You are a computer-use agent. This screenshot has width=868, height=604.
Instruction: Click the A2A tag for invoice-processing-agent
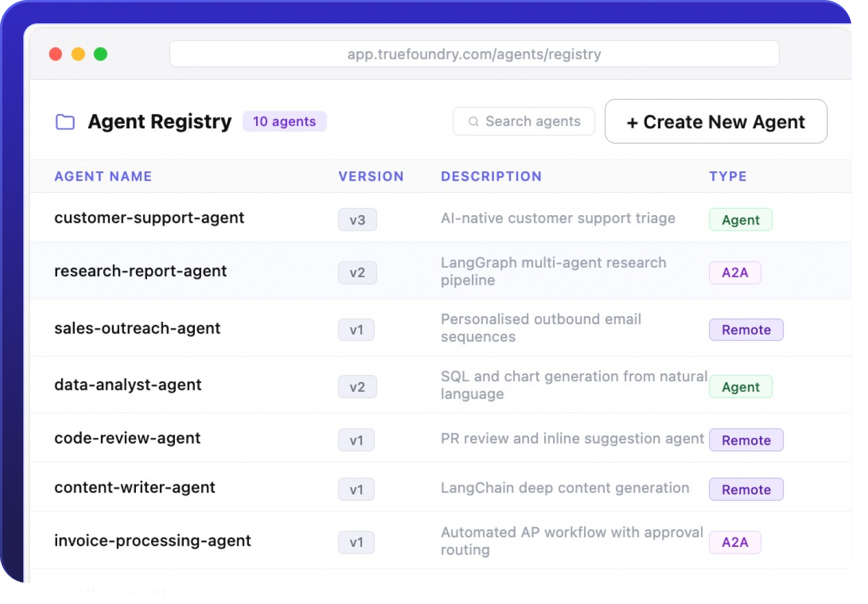coord(735,543)
